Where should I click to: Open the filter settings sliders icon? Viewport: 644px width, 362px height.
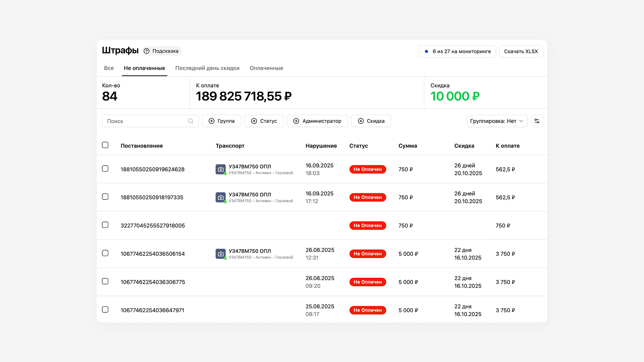537,121
